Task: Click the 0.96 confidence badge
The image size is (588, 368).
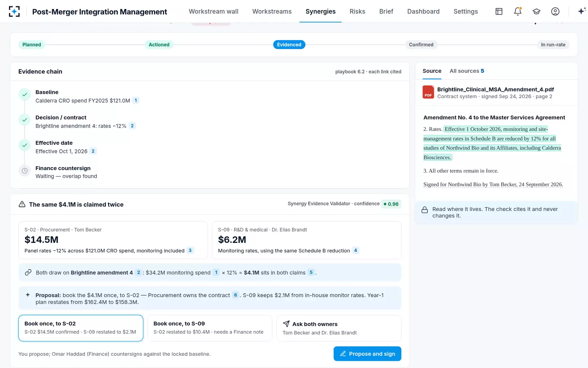Action: click(391, 204)
